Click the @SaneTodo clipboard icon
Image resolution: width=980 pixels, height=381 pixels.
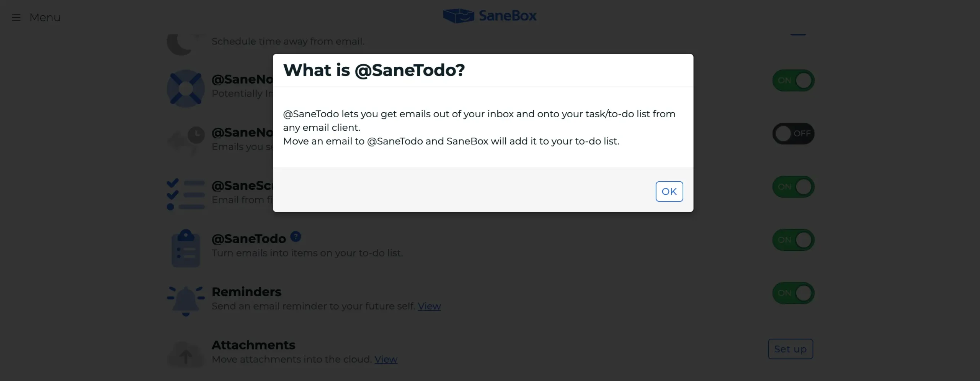[x=186, y=248]
